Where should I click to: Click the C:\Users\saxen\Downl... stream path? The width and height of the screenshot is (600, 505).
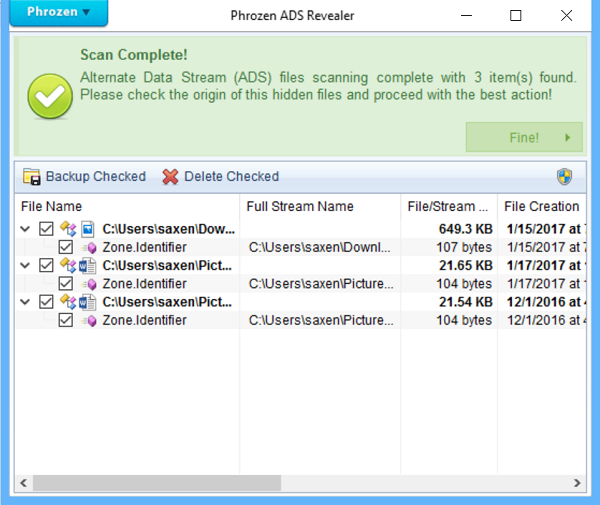click(320, 248)
